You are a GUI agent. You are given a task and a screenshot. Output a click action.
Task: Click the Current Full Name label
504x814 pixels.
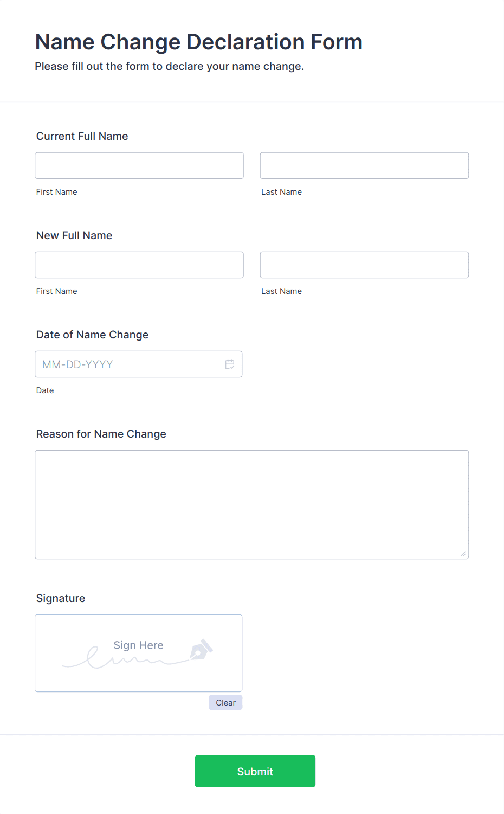(x=82, y=136)
